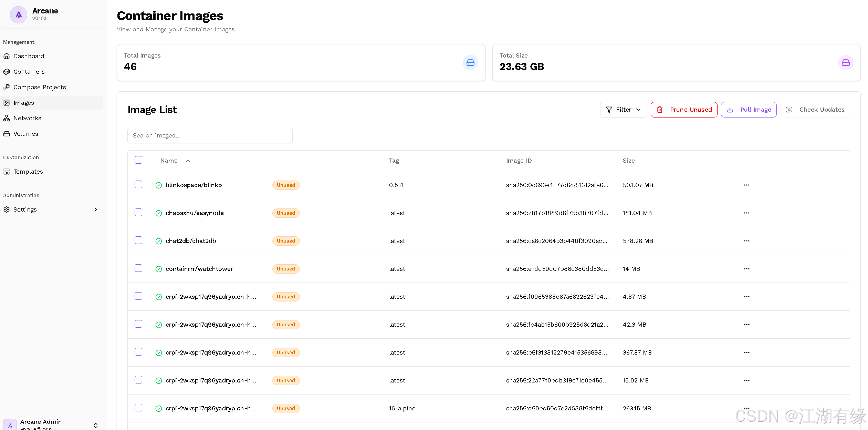Expand the Settings submenu chevron

(96, 209)
